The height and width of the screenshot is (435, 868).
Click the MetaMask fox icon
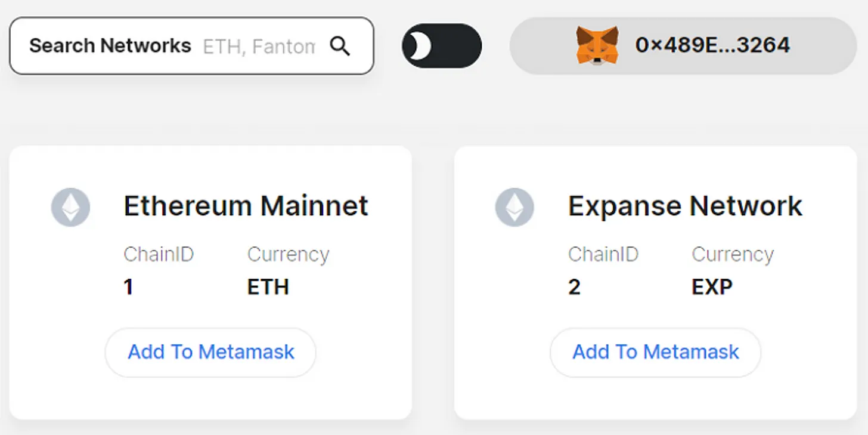pyautogui.click(x=597, y=45)
